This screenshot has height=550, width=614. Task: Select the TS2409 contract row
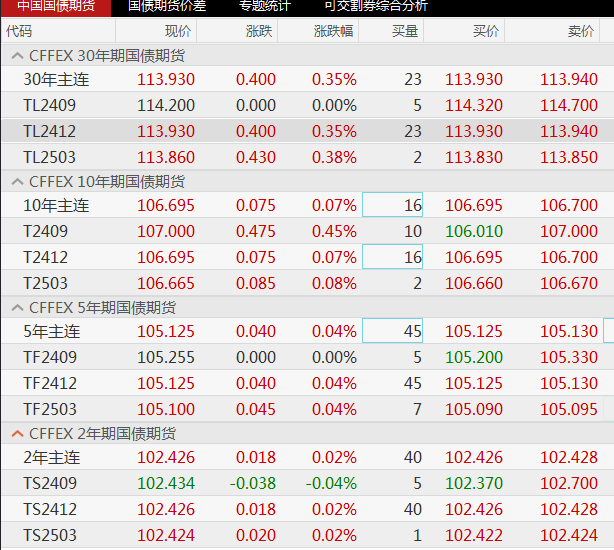[x=50, y=483]
